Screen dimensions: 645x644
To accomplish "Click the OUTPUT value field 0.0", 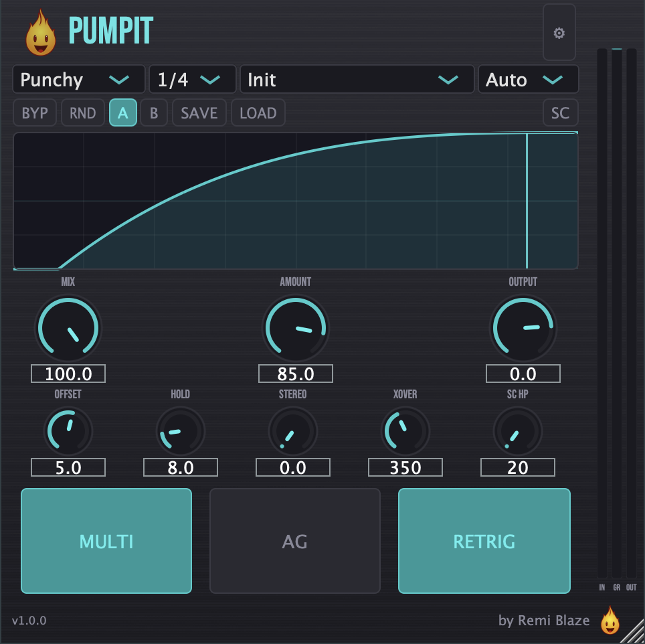I will (x=523, y=374).
